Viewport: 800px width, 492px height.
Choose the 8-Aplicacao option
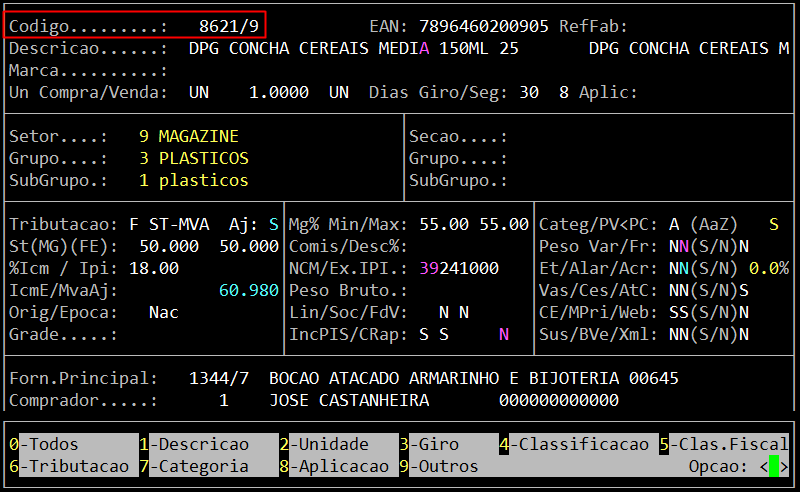(333, 466)
